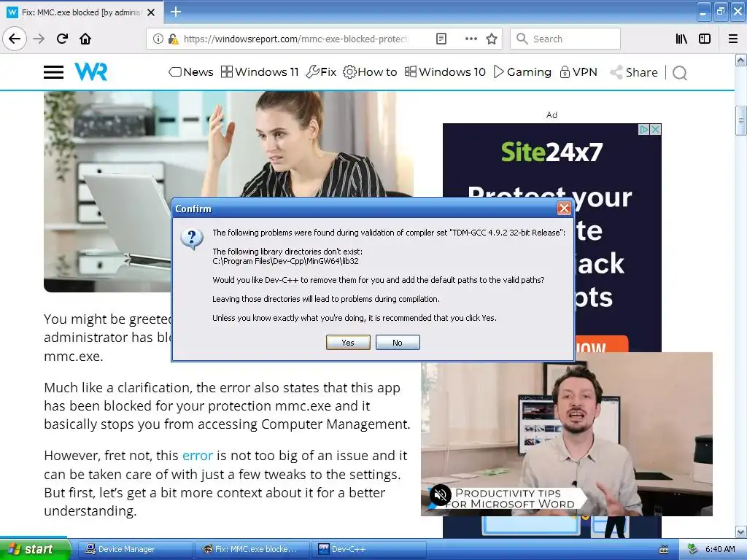The image size is (747, 560).
Task: Click the address bar URL field
Action: point(295,39)
